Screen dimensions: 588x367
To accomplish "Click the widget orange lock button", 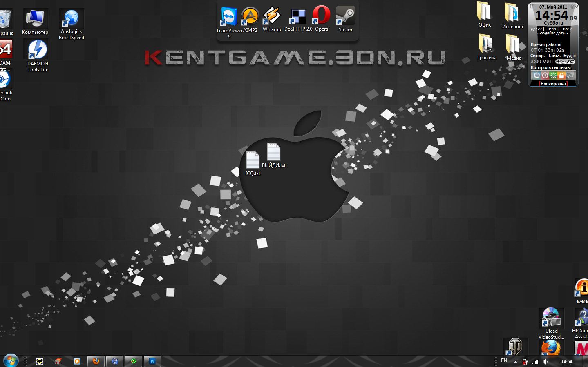I will point(561,76).
